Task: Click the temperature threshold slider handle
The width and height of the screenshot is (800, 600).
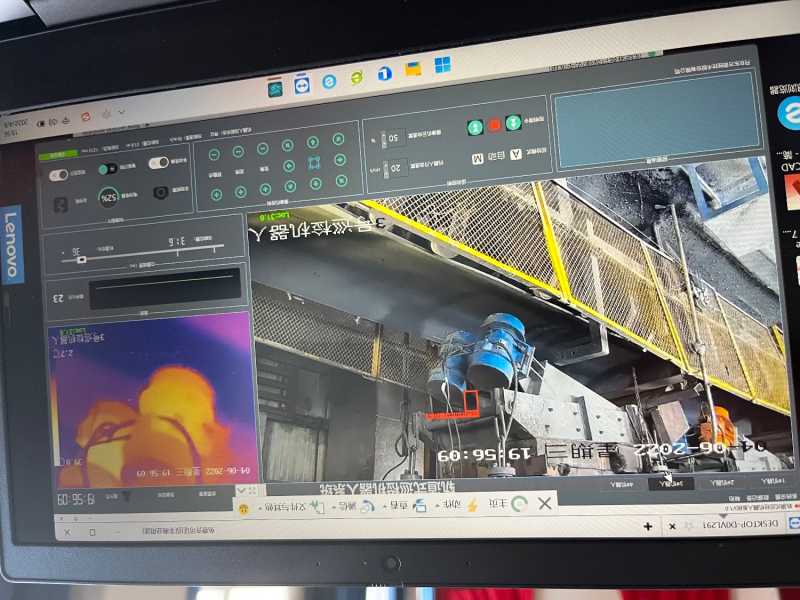Action: 82,259
